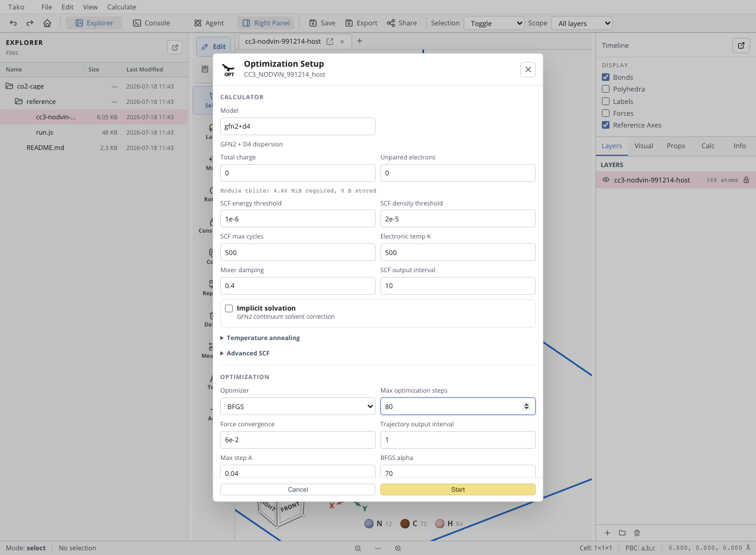The width and height of the screenshot is (756, 555).
Task: Switch to the Info tab
Action: point(739,146)
